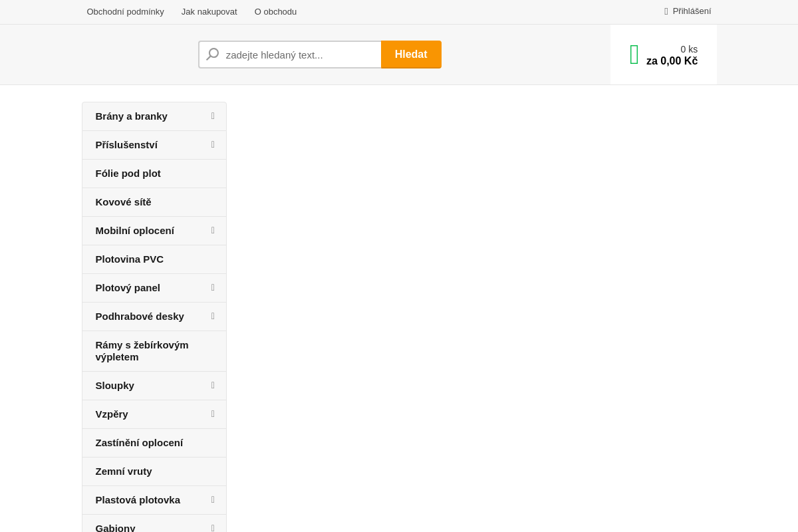The width and height of the screenshot is (798, 532).
Task: Open Zemní vruty category
Action: (124, 471)
